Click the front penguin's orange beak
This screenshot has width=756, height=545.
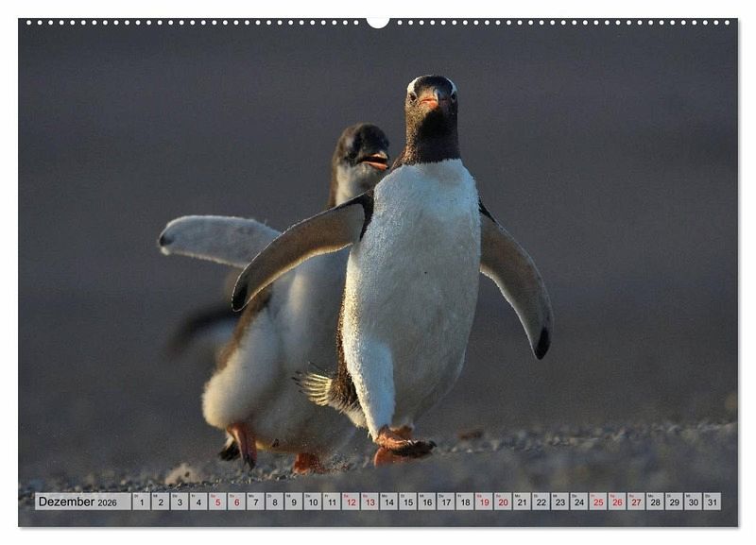click(431, 102)
